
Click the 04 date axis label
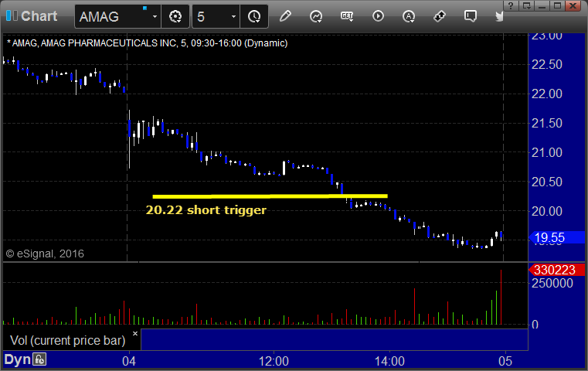(129, 361)
